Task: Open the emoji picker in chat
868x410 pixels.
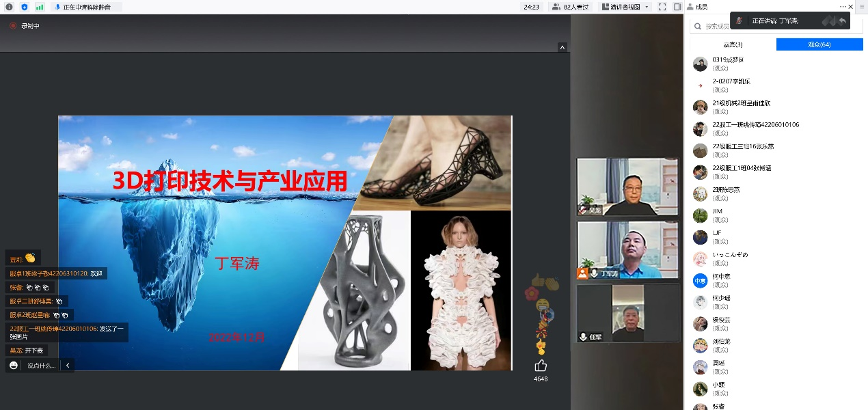Action: coord(14,366)
